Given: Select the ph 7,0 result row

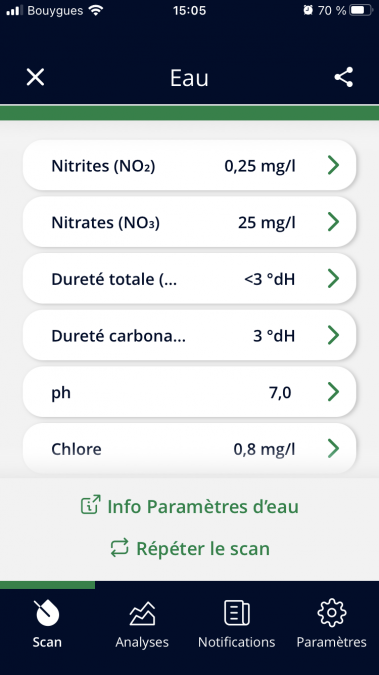Looking at the screenshot, I should point(190,392).
